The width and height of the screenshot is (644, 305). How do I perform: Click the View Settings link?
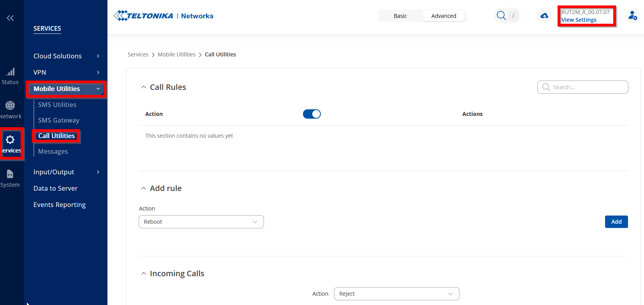[x=579, y=20]
